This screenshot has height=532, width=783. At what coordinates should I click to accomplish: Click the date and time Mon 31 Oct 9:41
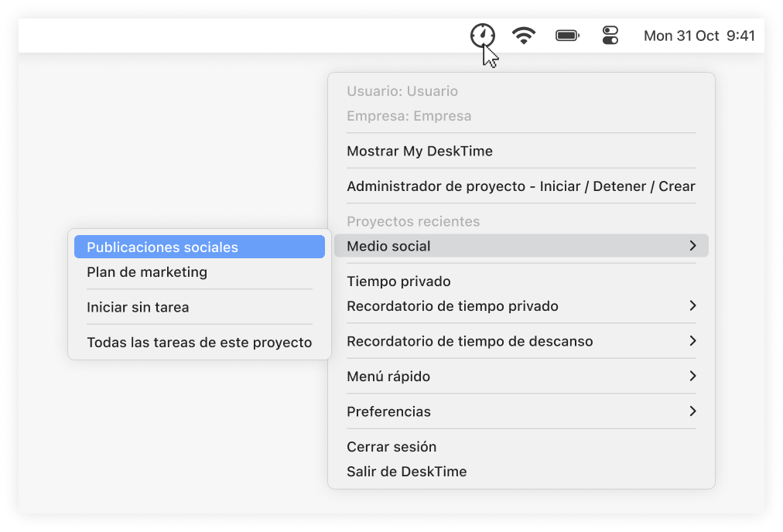point(699,36)
